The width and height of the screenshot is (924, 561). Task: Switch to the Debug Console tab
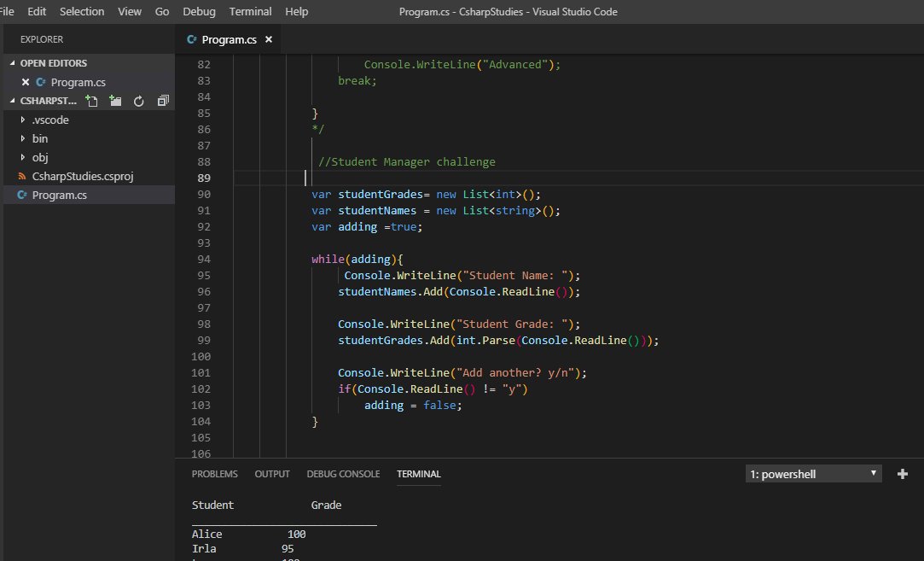point(343,474)
